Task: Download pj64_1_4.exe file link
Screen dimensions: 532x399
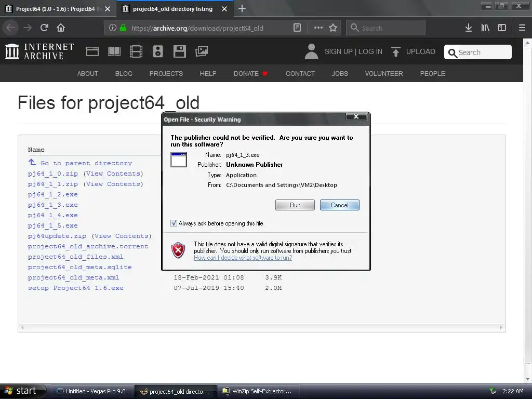Action: click(x=52, y=216)
